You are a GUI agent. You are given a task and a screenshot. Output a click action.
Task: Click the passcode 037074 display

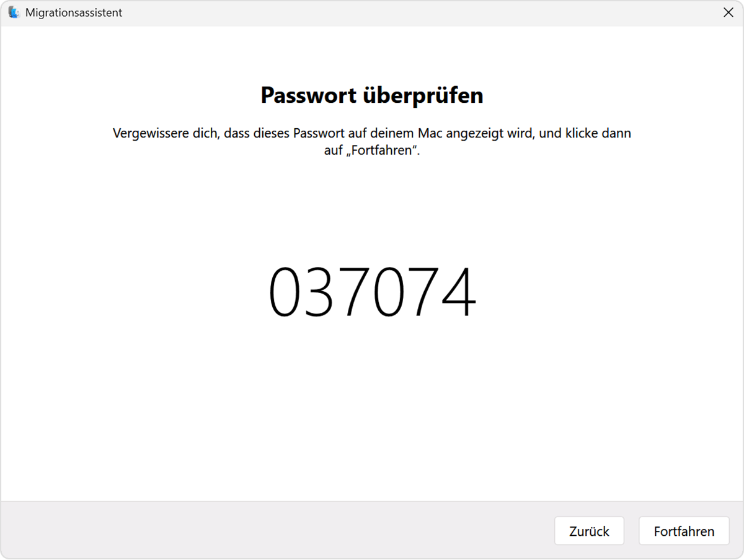372,292
